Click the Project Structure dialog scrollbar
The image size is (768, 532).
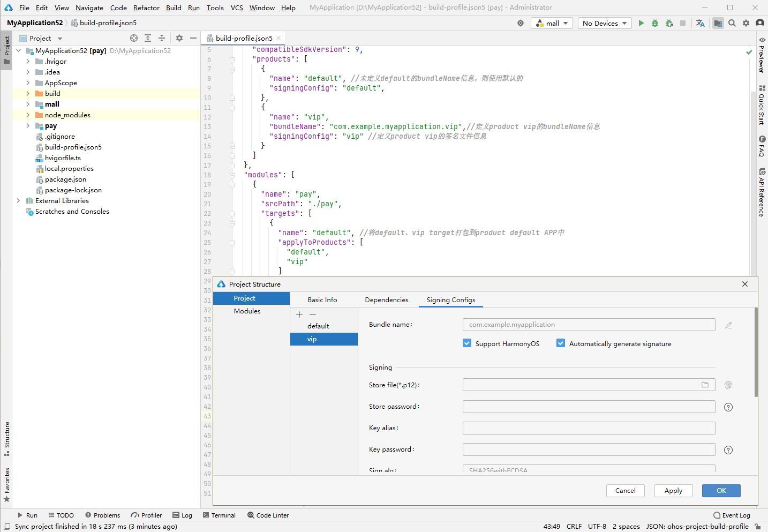point(756,352)
